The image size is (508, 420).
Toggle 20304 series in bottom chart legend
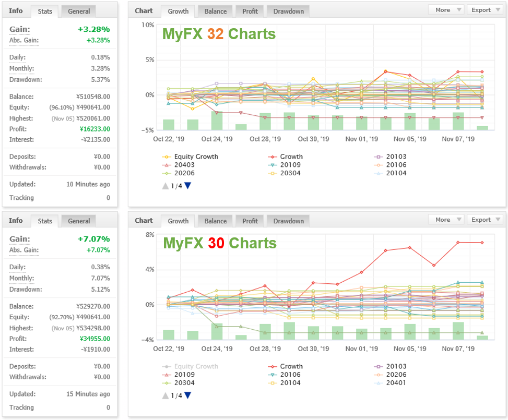(179, 383)
